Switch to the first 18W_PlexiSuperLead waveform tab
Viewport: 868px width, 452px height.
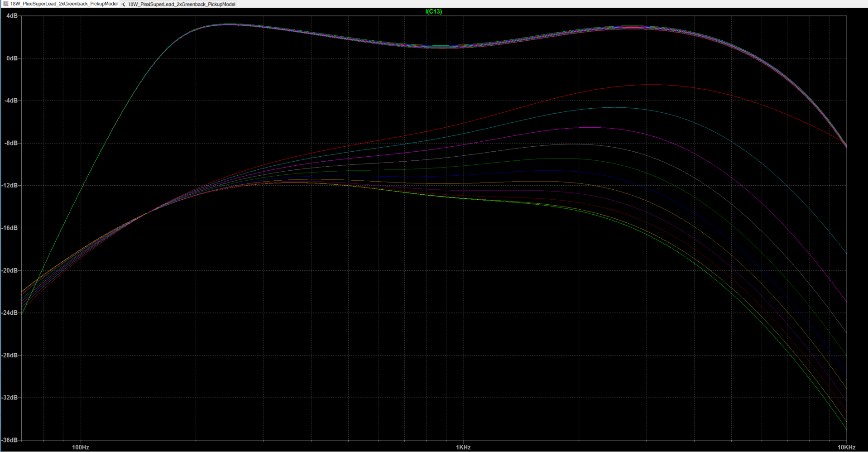click(x=63, y=4)
